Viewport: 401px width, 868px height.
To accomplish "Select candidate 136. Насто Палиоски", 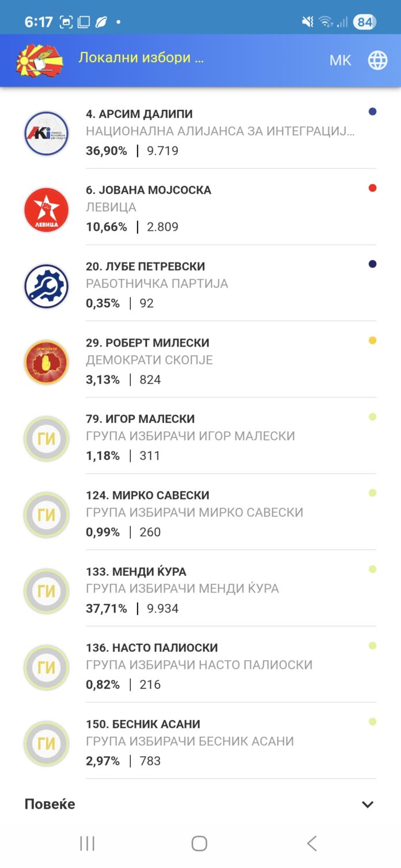I will (x=152, y=648).
